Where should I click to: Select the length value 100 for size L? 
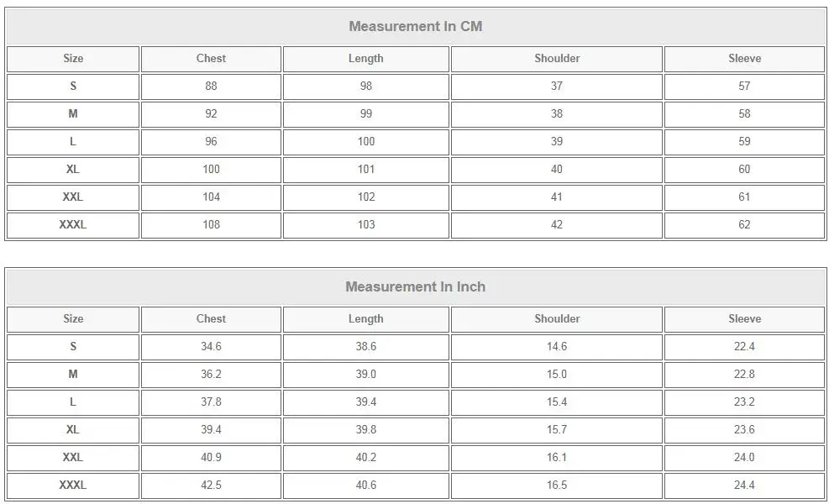pos(366,142)
